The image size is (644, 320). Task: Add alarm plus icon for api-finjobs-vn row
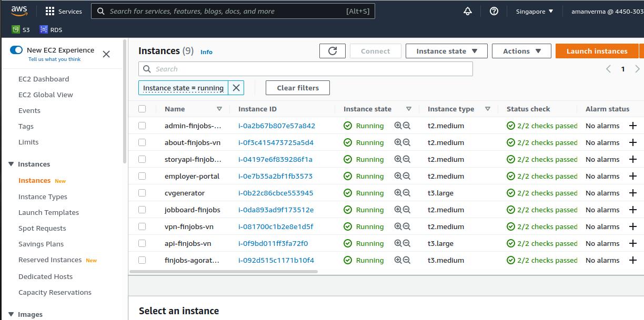(633, 243)
